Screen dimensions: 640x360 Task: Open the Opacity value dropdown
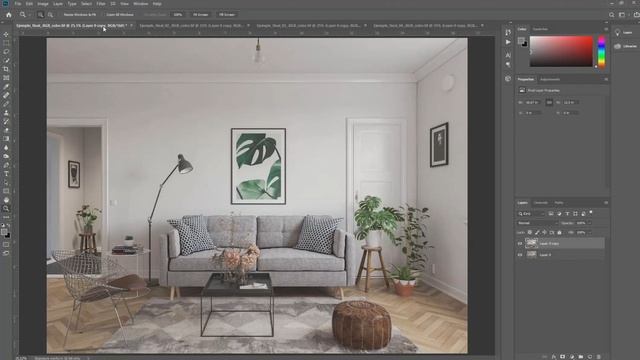pyautogui.click(x=589, y=223)
